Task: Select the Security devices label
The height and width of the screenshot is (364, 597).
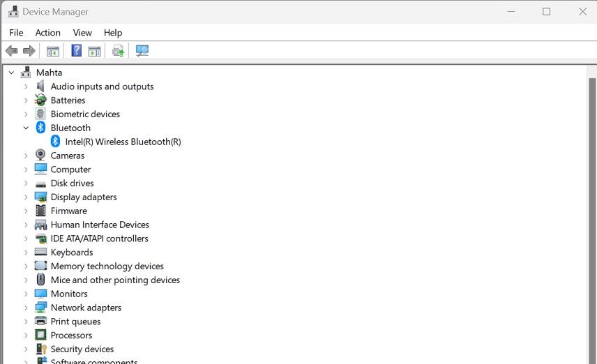Action: [82, 349]
